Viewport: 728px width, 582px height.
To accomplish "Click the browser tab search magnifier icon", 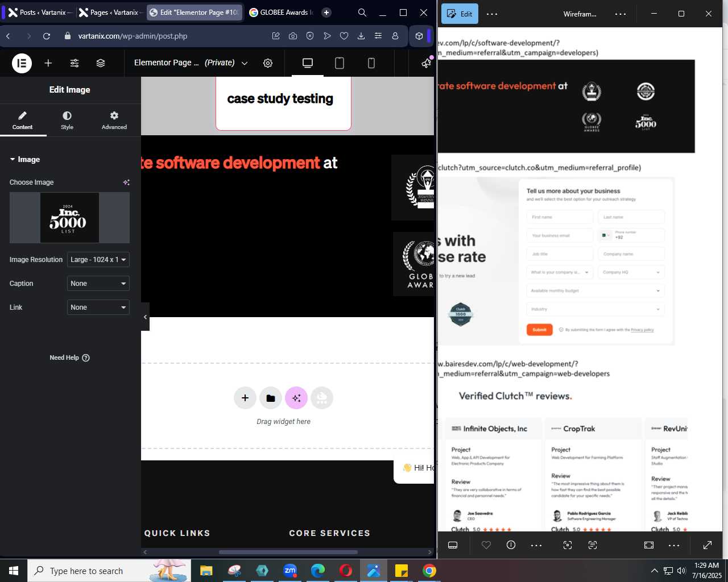I will [x=362, y=13].
